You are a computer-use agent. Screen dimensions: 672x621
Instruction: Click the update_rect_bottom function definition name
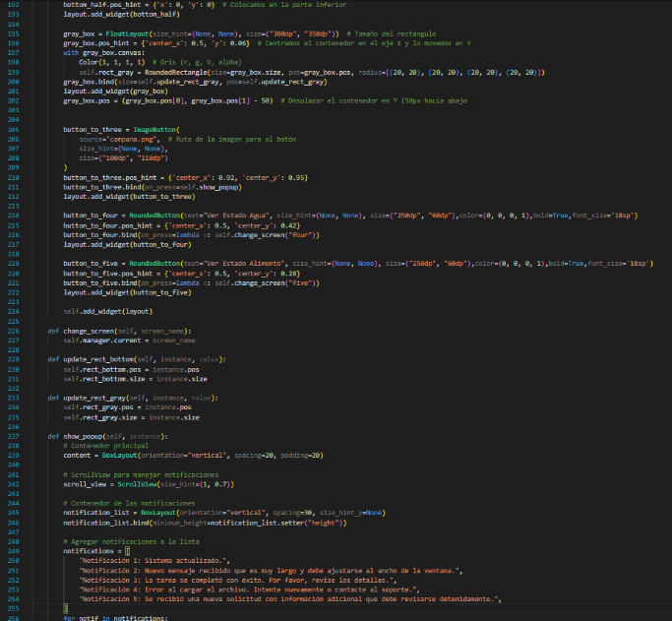(x=101, y=358)
